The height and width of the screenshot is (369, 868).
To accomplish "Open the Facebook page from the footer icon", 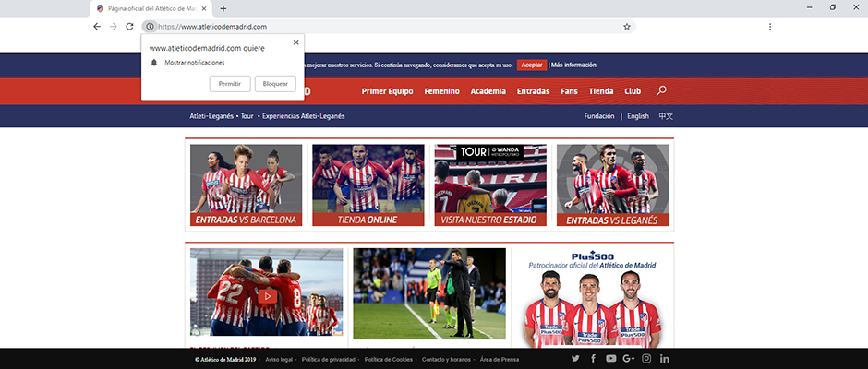I will pos(593,358).
